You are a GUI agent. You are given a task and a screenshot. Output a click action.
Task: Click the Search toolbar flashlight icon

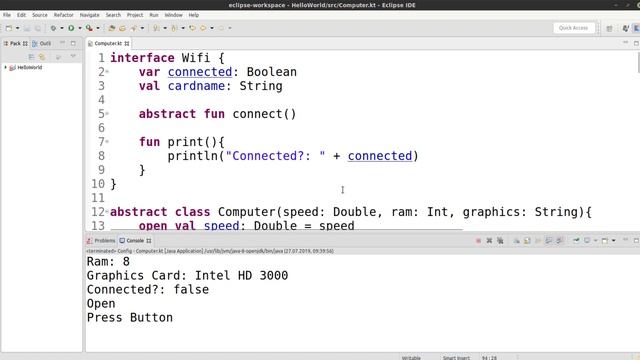pos(133,28)
